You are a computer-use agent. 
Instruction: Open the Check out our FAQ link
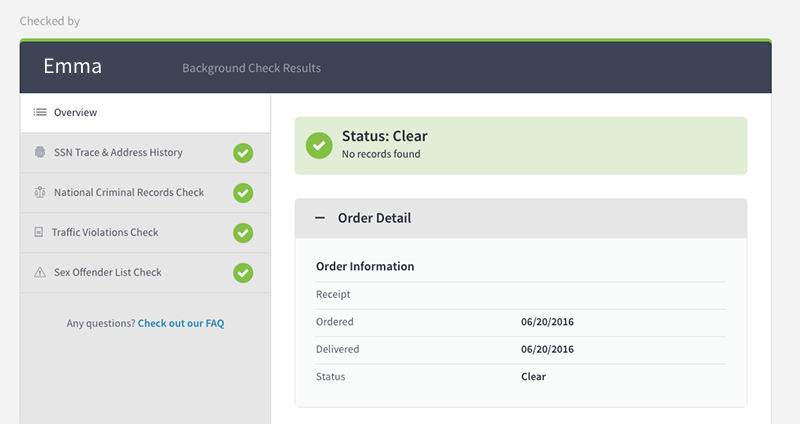coord(181,323)
